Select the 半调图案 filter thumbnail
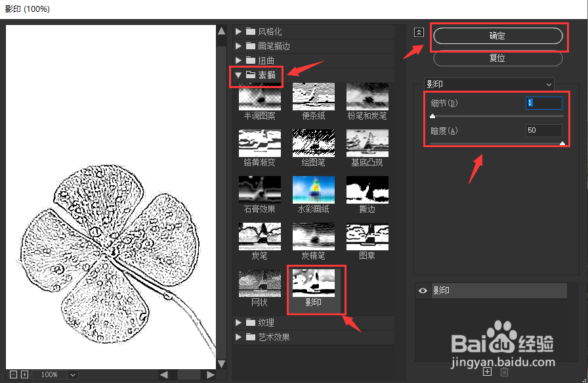Image resolution: width=588 pixels, height=383 pixels. pos(259,96)
